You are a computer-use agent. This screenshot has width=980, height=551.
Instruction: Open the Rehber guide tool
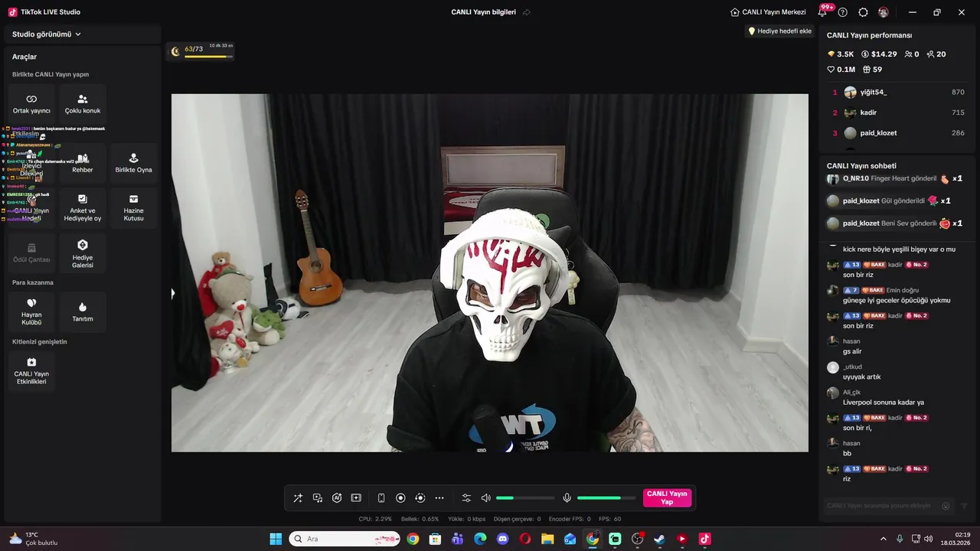83,162
